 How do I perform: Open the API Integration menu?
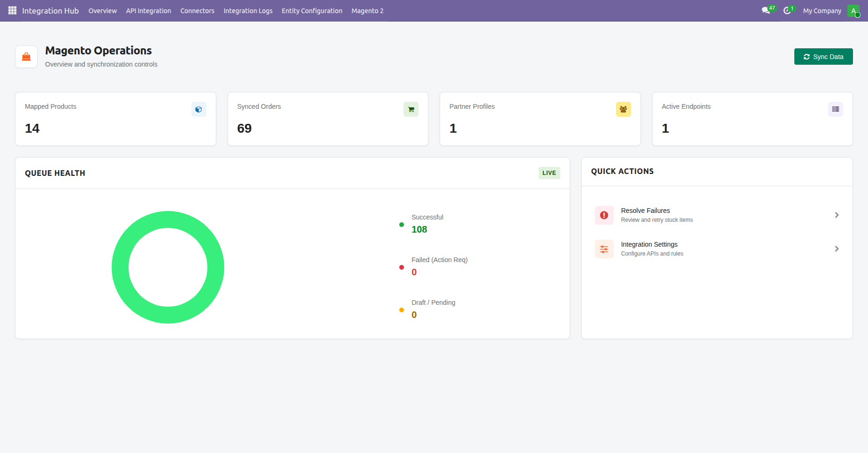(x=148, y=11)
